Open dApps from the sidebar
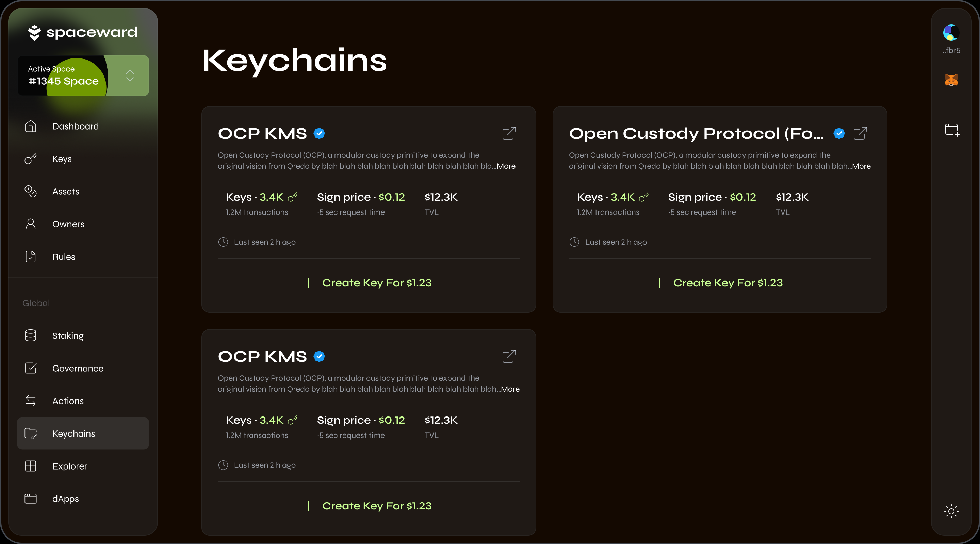Viewport: 980px width, 544px height. [30, 499]
